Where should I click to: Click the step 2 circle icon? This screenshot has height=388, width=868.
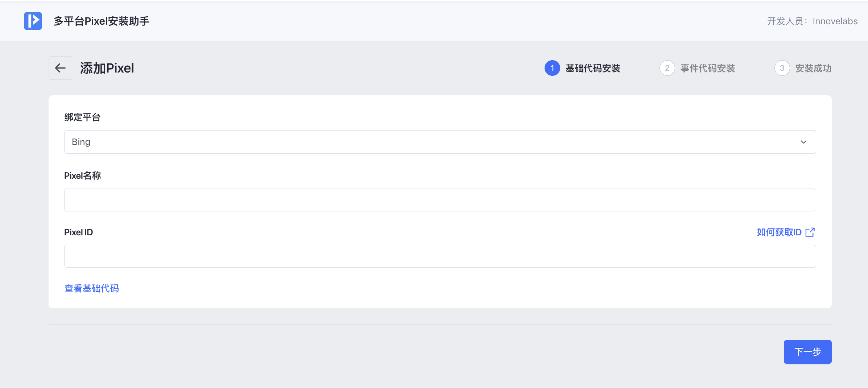point(667,68)
